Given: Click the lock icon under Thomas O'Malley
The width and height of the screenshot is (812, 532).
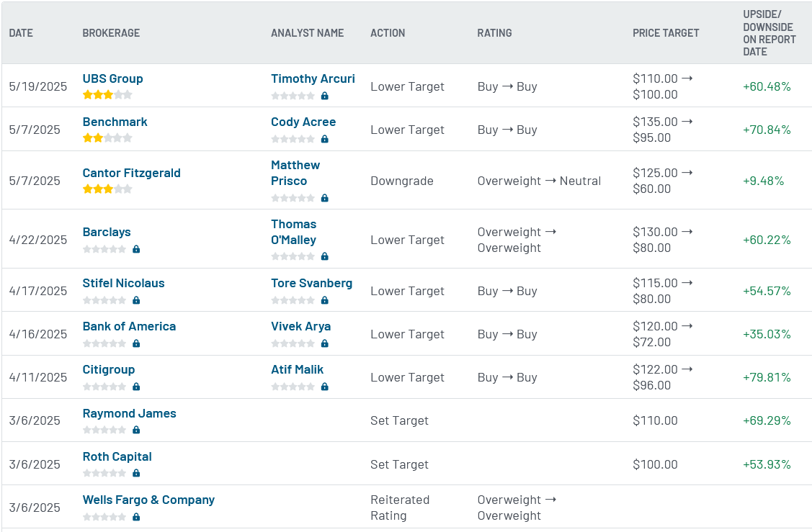Looking at the screenshot, I should pyautogui.click(x=325, y=256).
